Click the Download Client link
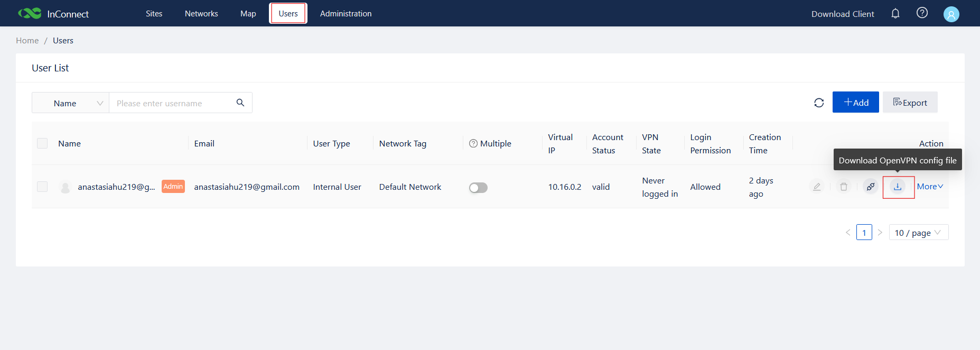This screenshot has height=350, width=980. tap(843, 14)
